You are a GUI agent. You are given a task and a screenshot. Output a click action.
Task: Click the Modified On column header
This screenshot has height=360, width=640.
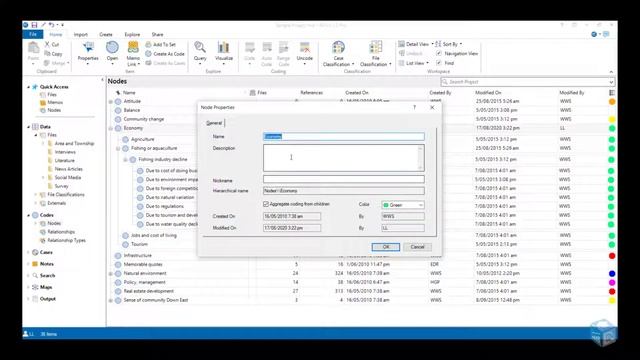[x=488, y=93]
